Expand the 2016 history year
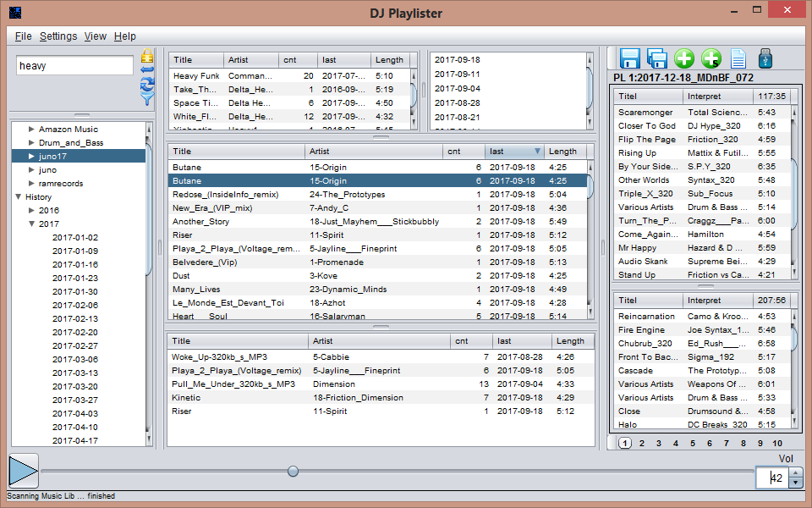 (x=31, y=211)
